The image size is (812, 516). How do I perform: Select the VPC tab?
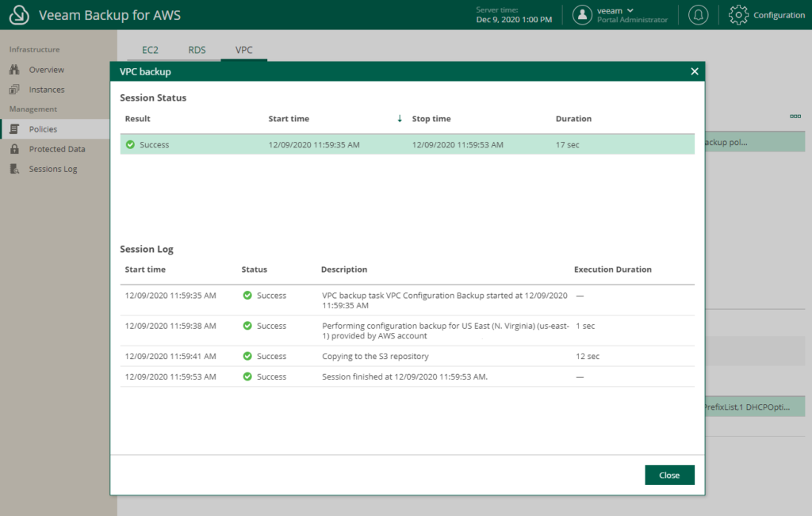[x=244, y=50]
